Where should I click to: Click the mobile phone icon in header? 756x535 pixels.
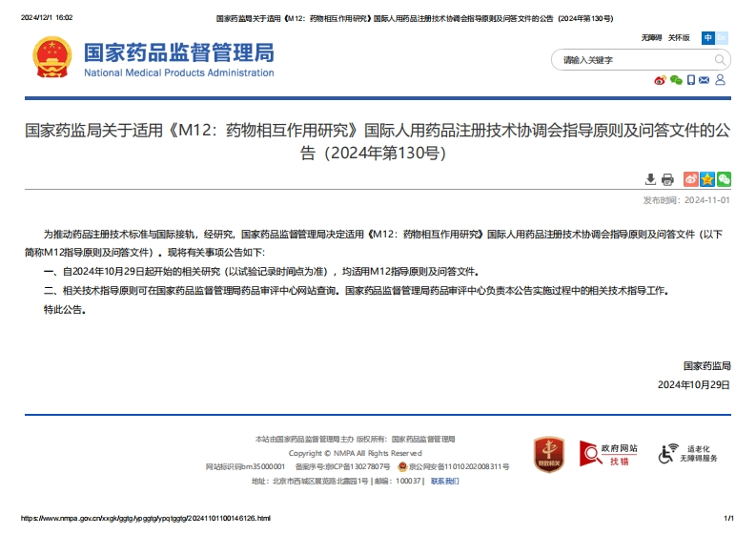click(x=691, y=80)
